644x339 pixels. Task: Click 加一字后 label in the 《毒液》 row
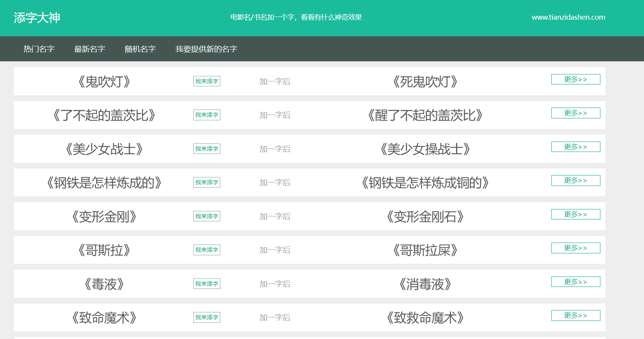tap(275, 284)
